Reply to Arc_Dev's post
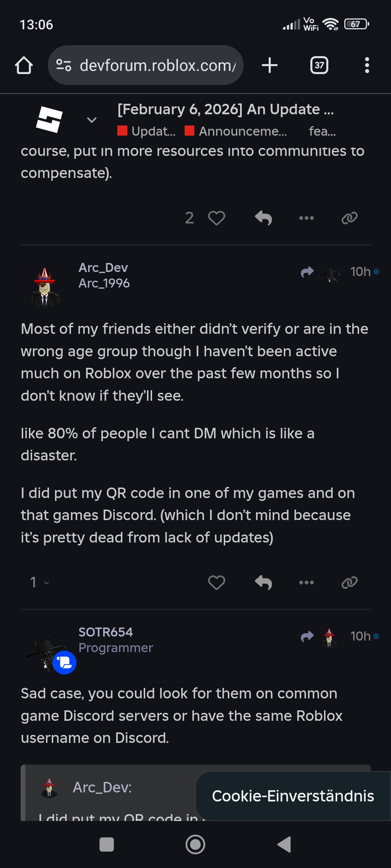Screen dimensions: 391x868 pyautogui.click(x=263, y=582)
